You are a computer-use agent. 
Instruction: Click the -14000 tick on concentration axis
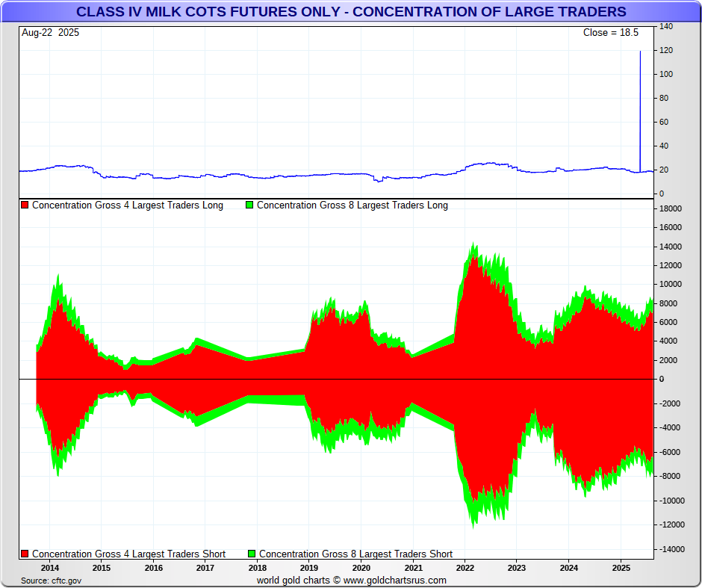(x=671, y=549)
